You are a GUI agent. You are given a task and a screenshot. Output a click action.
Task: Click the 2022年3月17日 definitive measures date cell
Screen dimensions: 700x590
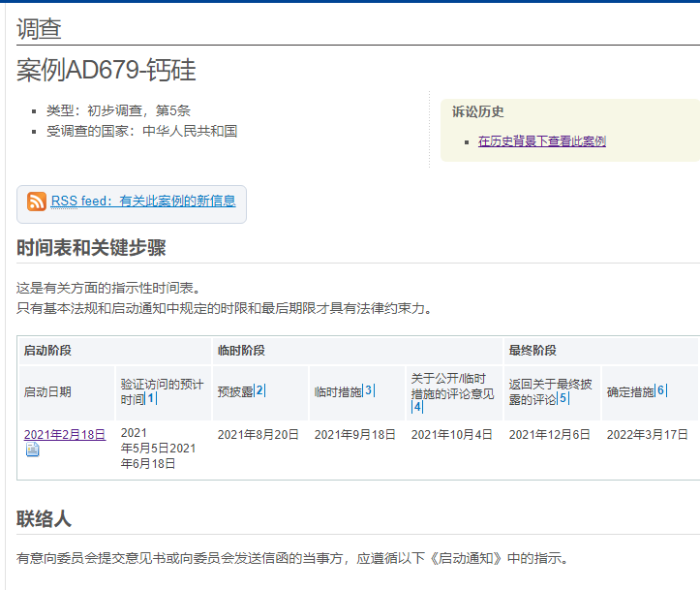pos(647,435)
